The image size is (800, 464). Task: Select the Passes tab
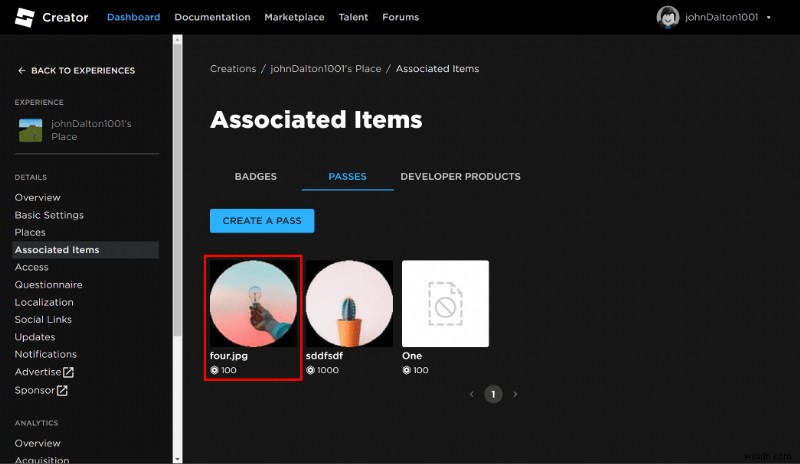347,177
